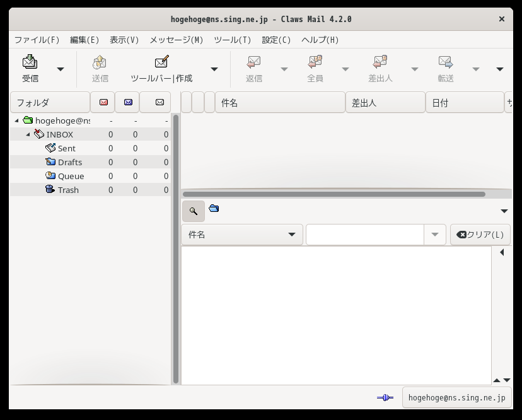Image resolution: width=522 pixels, height=420 pixels.
Task: Toggle the quick search magnifier button
Action: pyautogui.click(x=194, y=211)
